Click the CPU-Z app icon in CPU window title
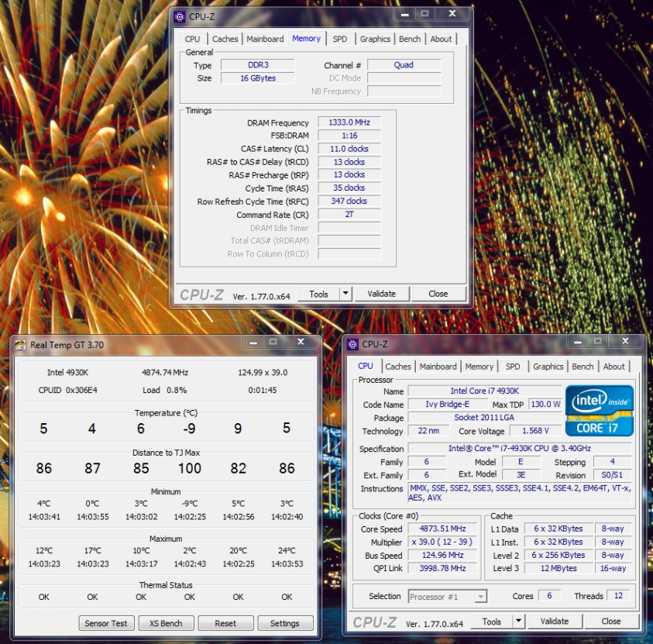This screenshot has height=644, width=653. click(352, 344)
